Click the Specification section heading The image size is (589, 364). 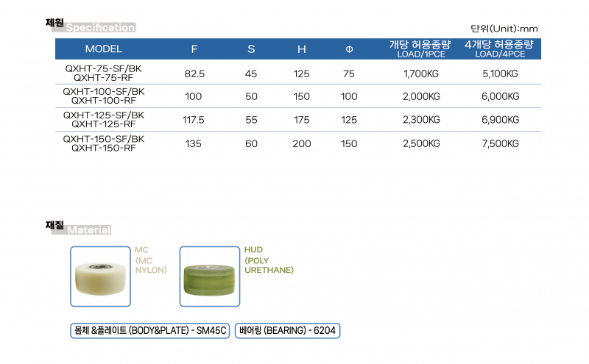[x=91, y=25]
